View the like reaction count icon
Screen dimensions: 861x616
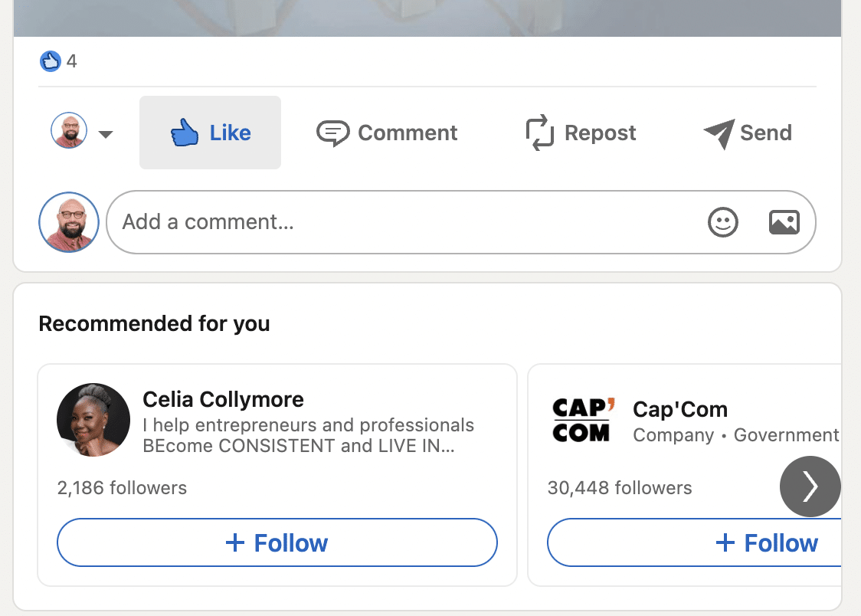(x=50, y=61)
